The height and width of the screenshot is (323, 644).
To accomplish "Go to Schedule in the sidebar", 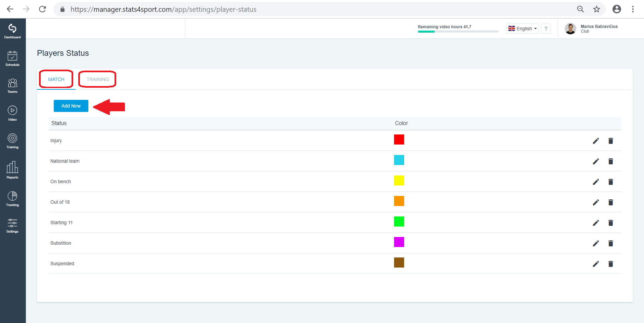I will 12,58.
